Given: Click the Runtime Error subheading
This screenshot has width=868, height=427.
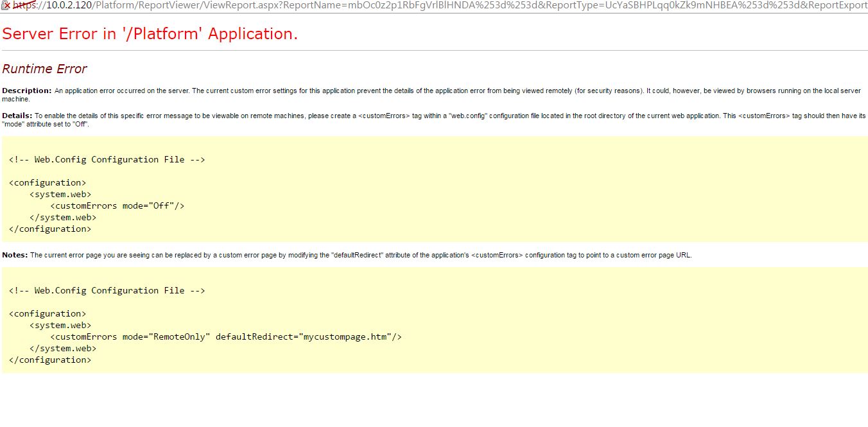Looking at the screenshot, I should (44, 69).
